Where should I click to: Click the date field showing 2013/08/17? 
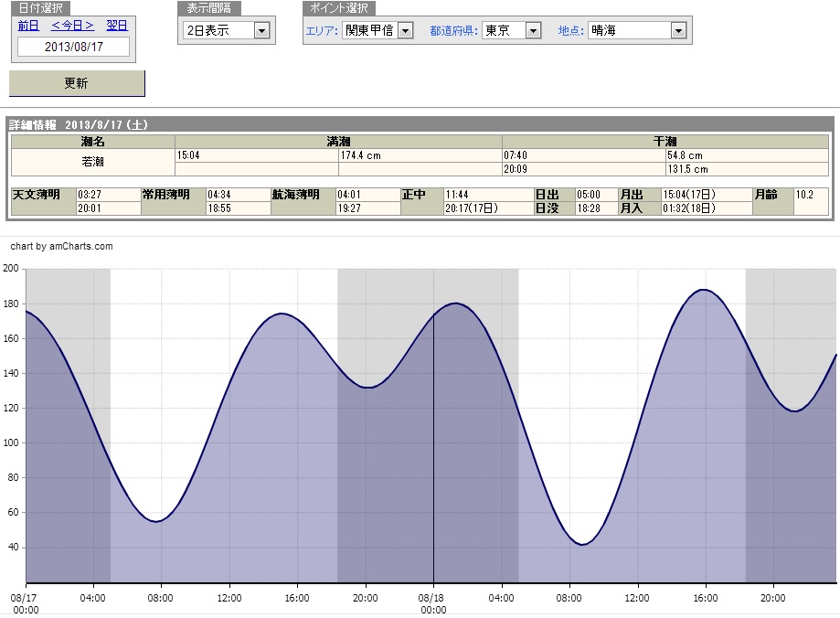pos(73,47)
